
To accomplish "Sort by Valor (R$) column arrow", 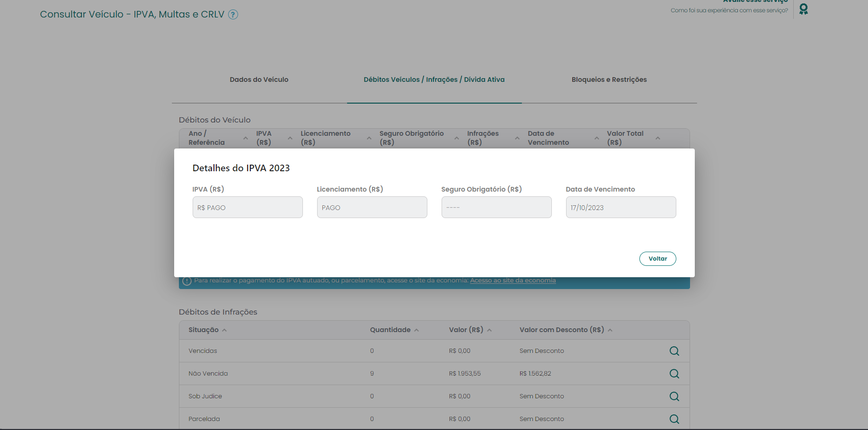I will [x=489, y=330].
